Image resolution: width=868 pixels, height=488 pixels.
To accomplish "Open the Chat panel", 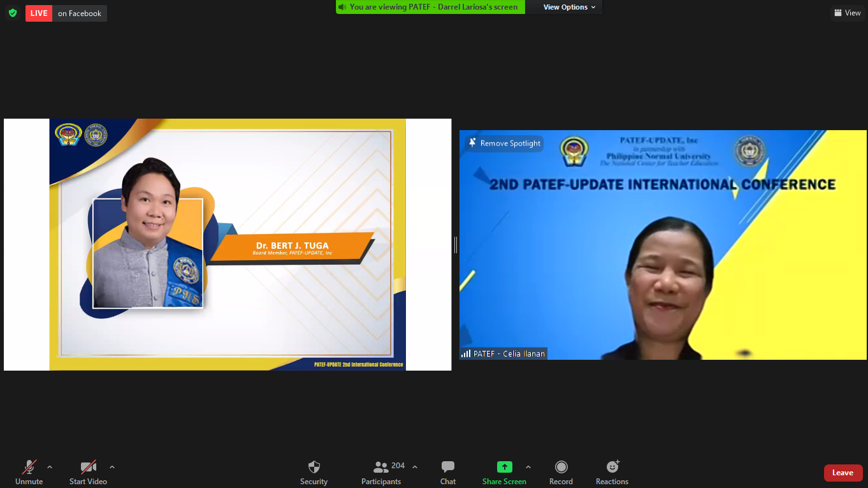I will click(448, 473).
